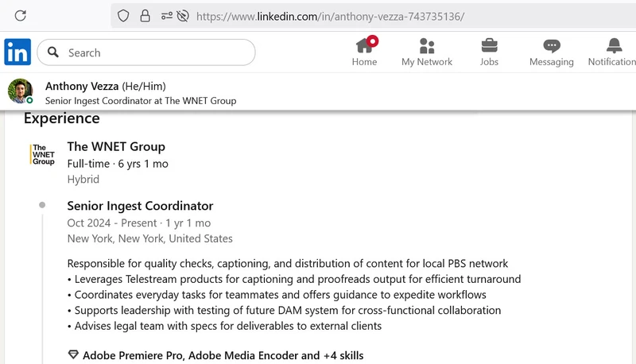Open the Notifications bell icon
This screenshot has height=364, width=636.
pos(614,46)
